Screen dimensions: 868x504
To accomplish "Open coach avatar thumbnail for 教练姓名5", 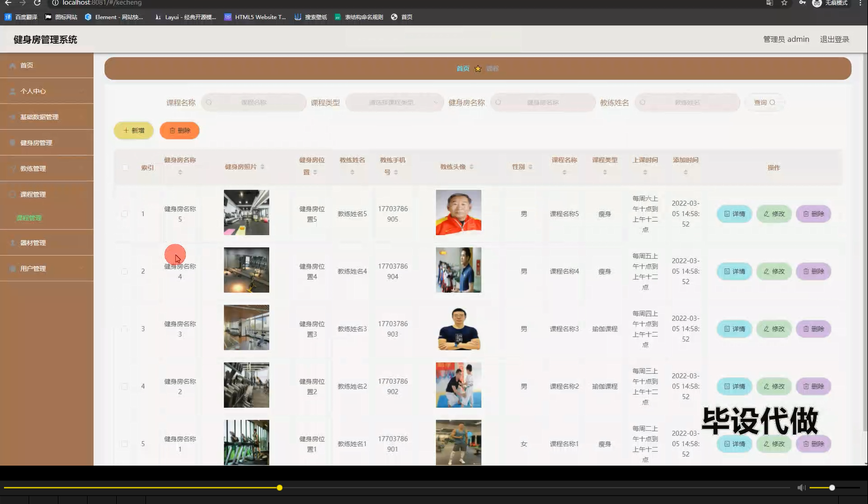I will point(459,212).
